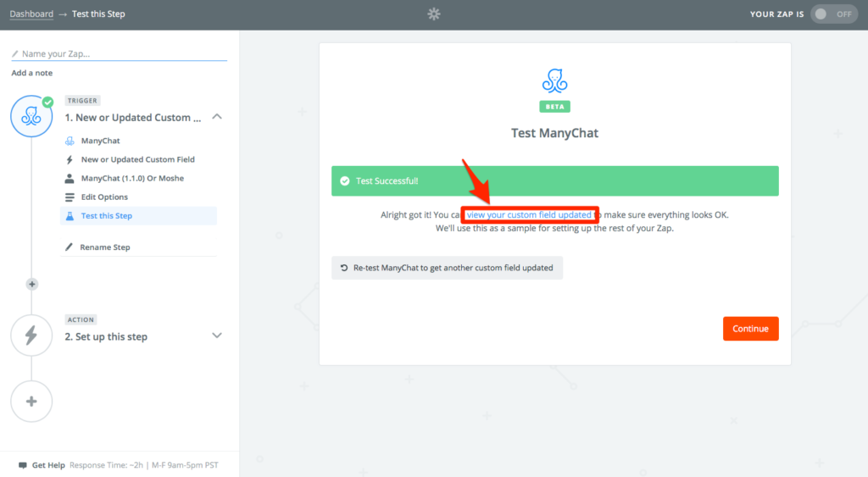
Task: Click the Name your Zap field
Action: (x=119, y=53)
